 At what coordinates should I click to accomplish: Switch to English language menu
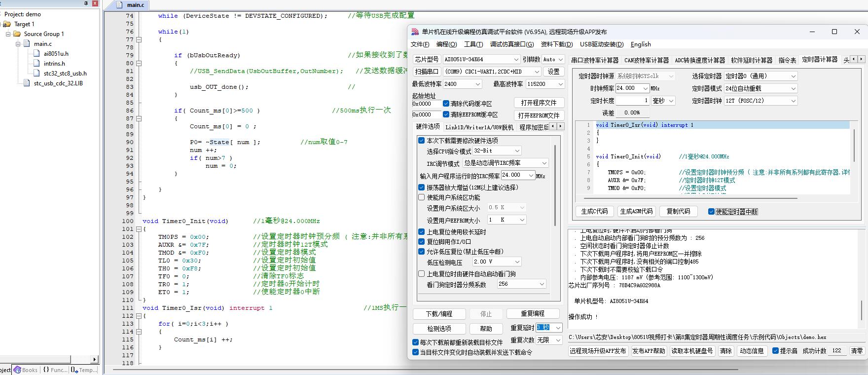[x=641, y=44]
